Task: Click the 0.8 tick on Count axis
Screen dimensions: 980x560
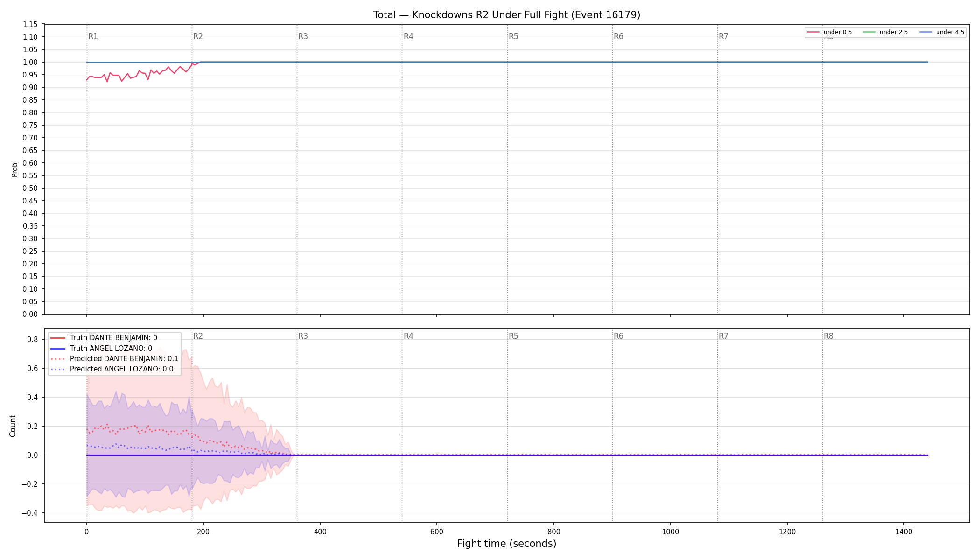Action: (33, 340)
